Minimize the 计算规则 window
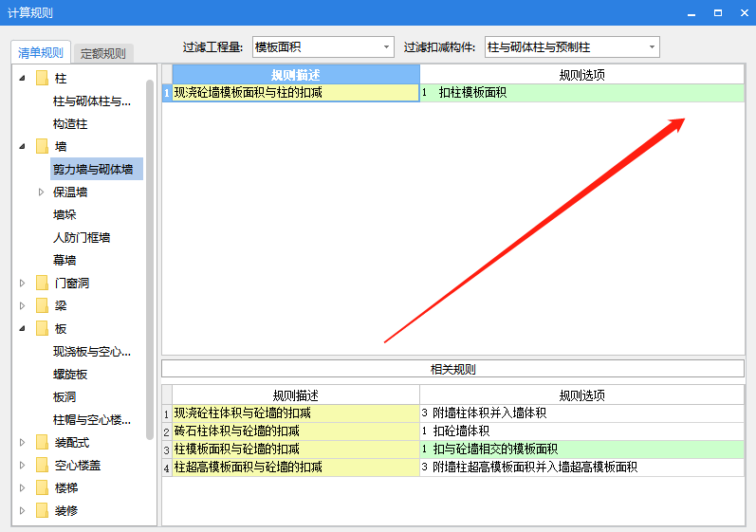 (691, 13)
